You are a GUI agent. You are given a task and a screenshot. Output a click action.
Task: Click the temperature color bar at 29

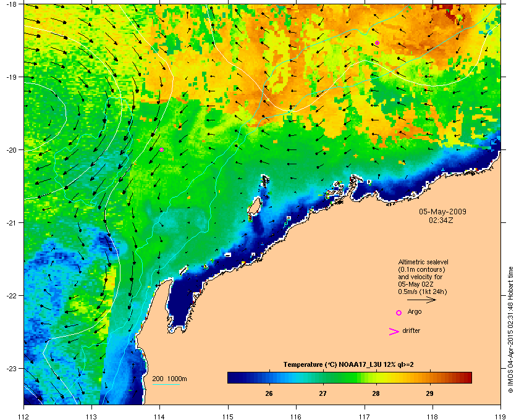tap(429, 377)
